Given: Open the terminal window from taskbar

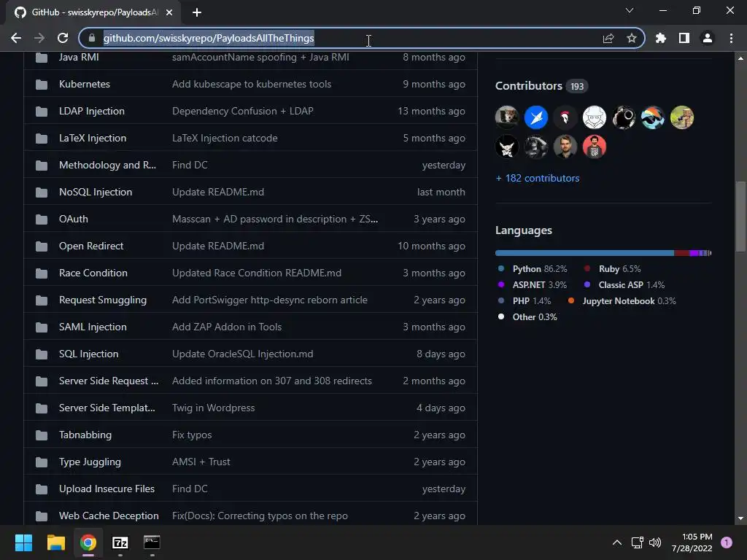Looking at the screenshot, I should [x=152, y=542].
